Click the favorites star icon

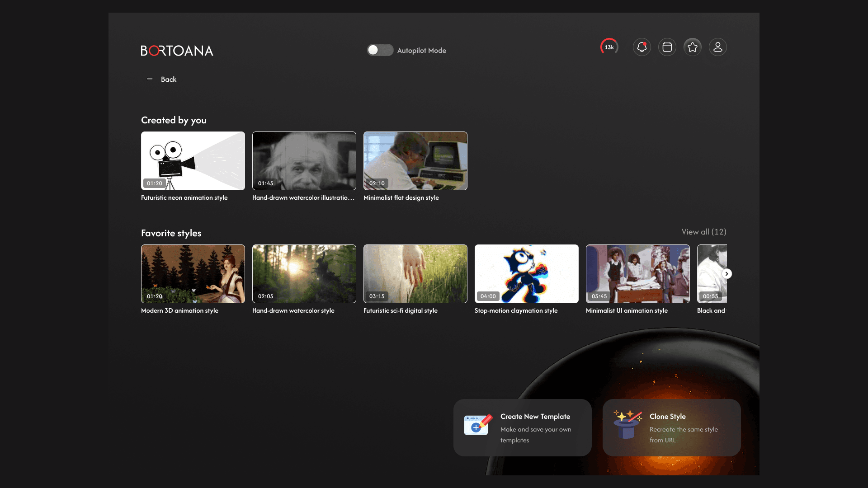click(692, 47)
